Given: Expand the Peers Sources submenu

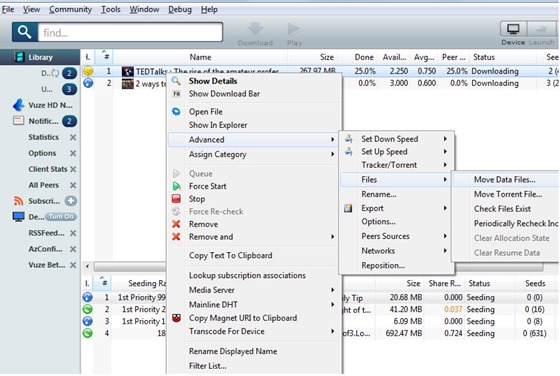Looking at the screenshot, I should tap(445, 236).
